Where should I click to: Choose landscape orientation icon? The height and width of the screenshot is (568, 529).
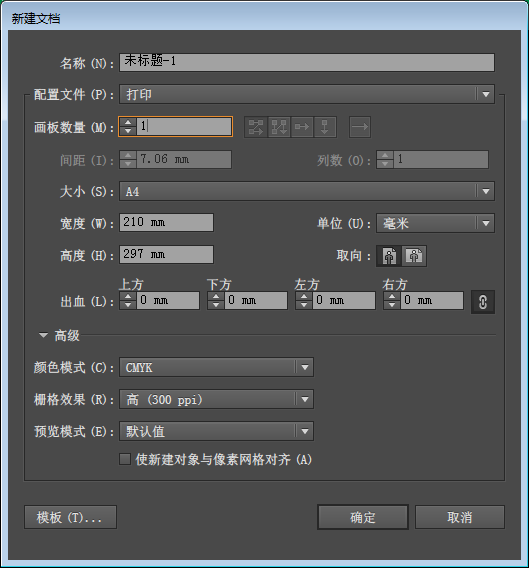tap(414, 256)
